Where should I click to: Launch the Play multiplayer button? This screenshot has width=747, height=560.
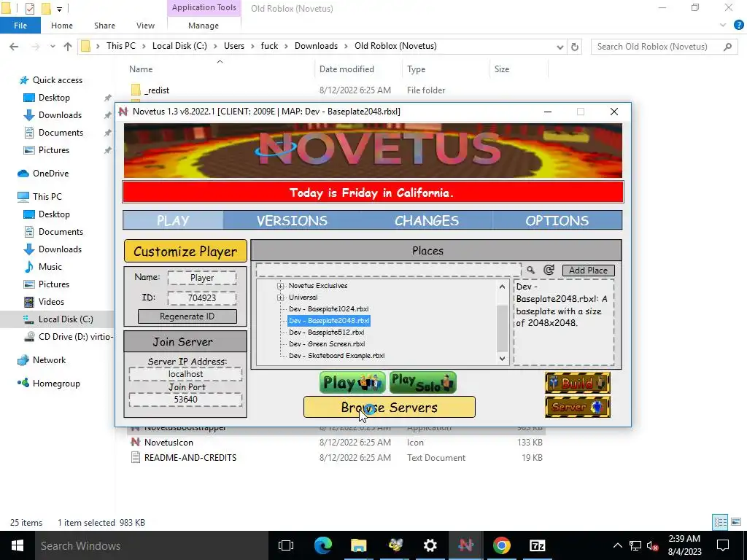pos(352,383)
